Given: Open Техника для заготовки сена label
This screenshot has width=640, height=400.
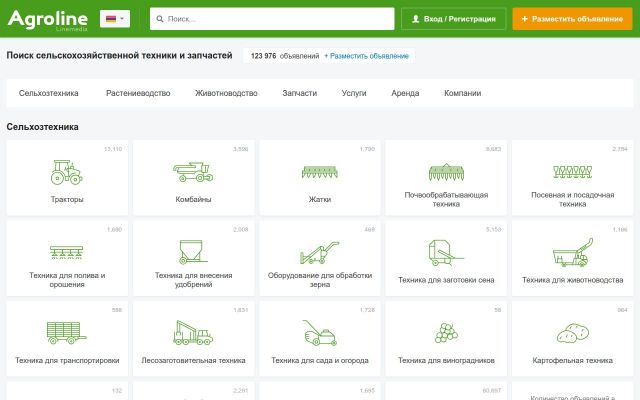Looking at the screenshot, I should tap(446, 280).
